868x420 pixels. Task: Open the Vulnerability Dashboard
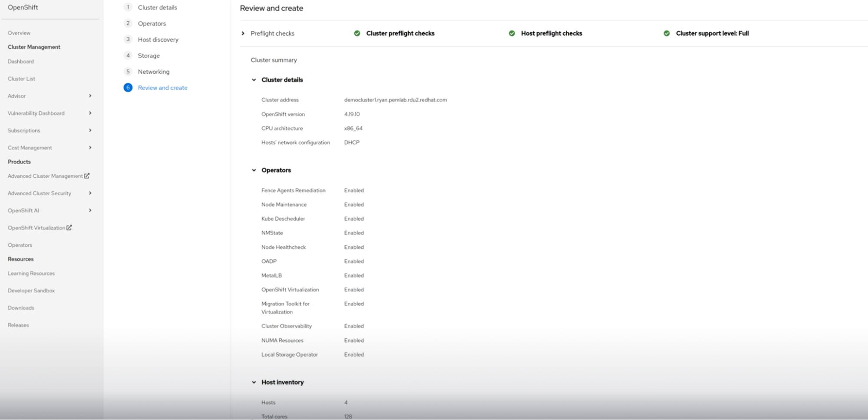point(36,113)
